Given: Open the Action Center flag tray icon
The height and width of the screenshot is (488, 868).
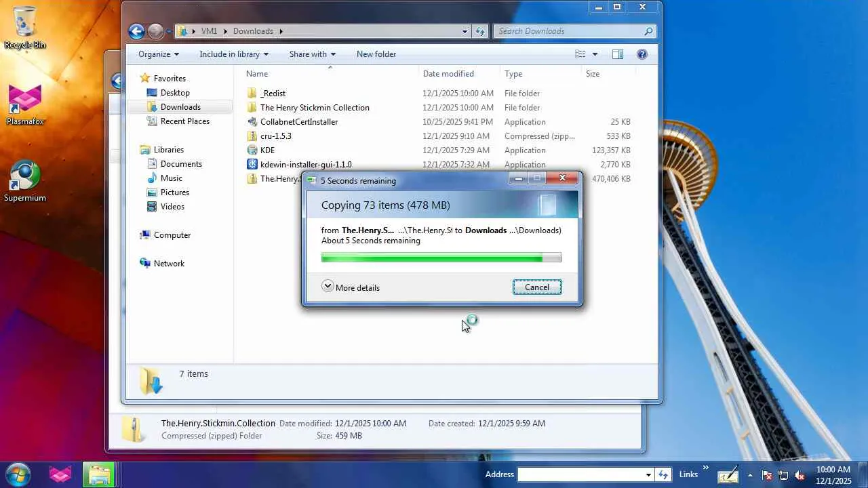Looking at the screenshot, I should click(x=767, y=475).
